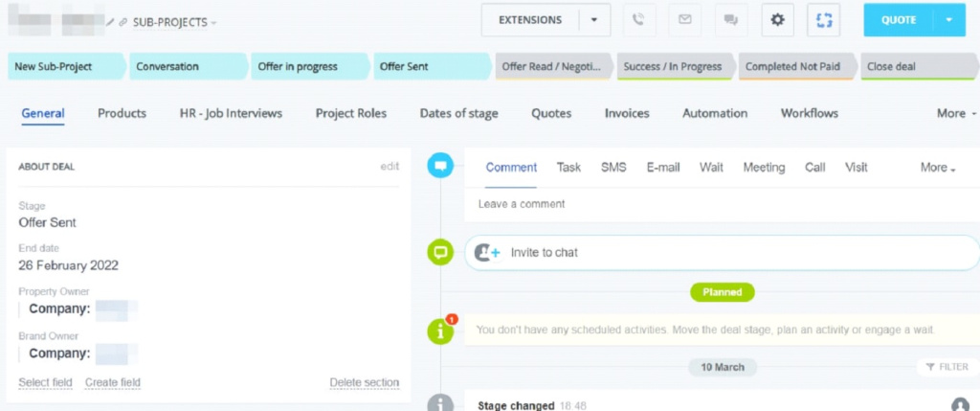The height and width of the screenshot is (411, 980).
Task: Click the pencil edit icon beside the deal title
Action: 110,22
